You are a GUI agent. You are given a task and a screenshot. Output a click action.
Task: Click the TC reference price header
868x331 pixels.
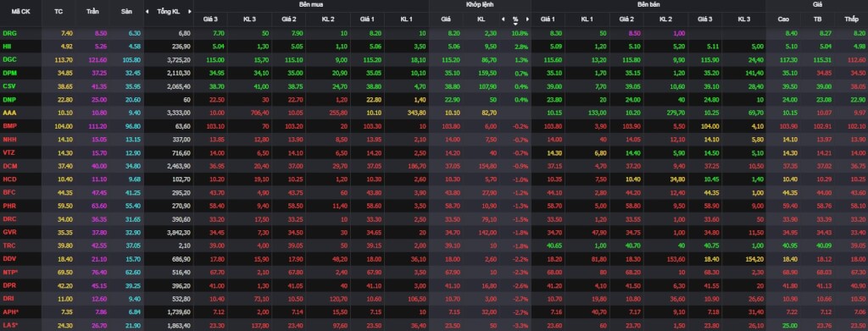pos(58,11)
